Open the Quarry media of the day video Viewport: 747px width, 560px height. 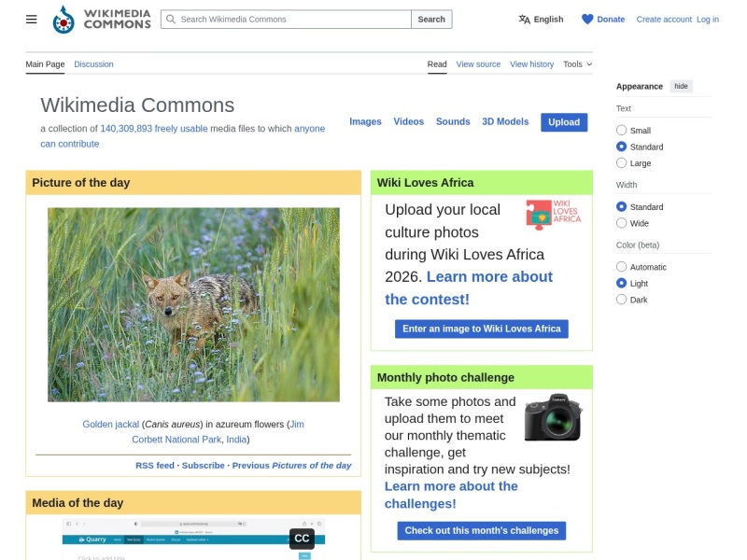pyautogui.click(x=194, y=540)
